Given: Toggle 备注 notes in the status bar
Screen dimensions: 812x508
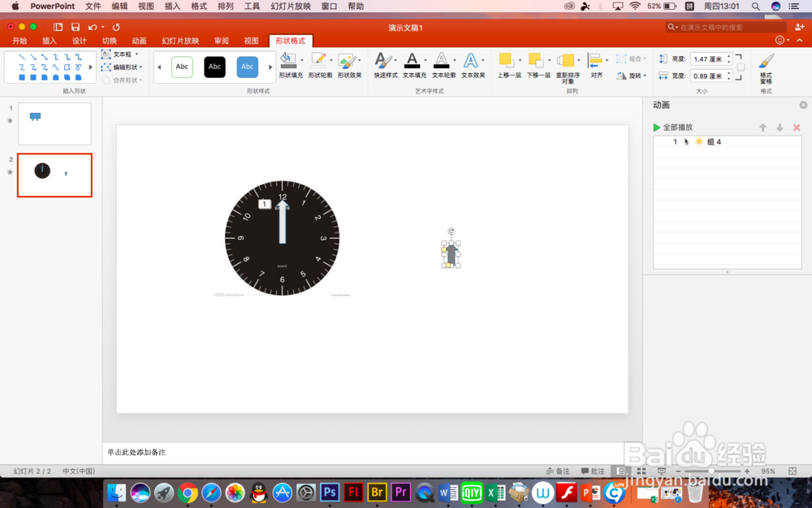Looking at the screenshot, I should [x=558, y=471].
